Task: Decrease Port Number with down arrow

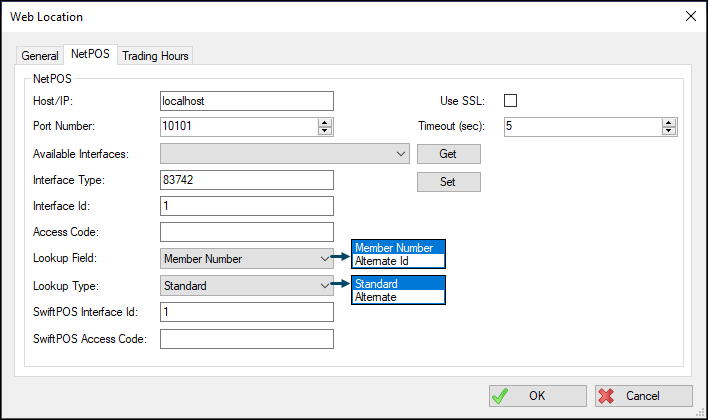Action: pyautogui.click(x=325, y=131)
